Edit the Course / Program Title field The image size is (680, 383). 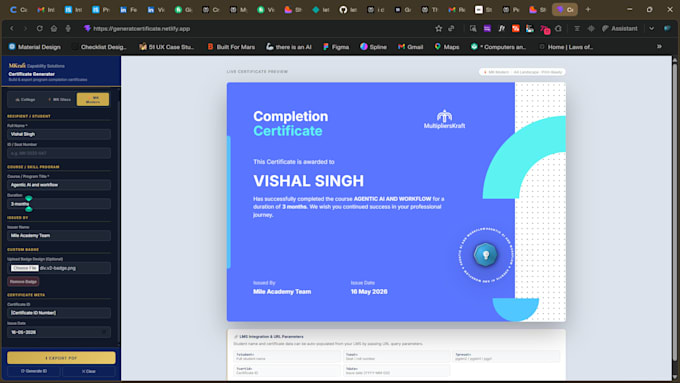[59, 185]
